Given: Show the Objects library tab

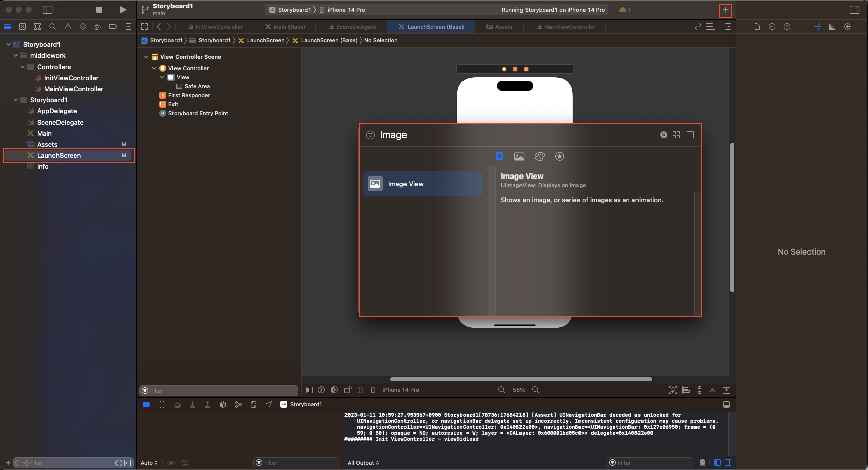Looking at the screenshot, I should [499, 156].
